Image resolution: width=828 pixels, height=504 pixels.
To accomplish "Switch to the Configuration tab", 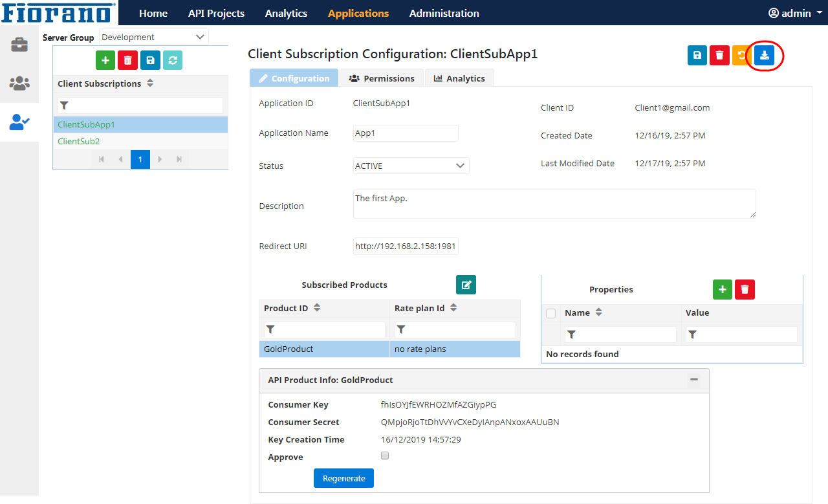I will pos(294,78).
